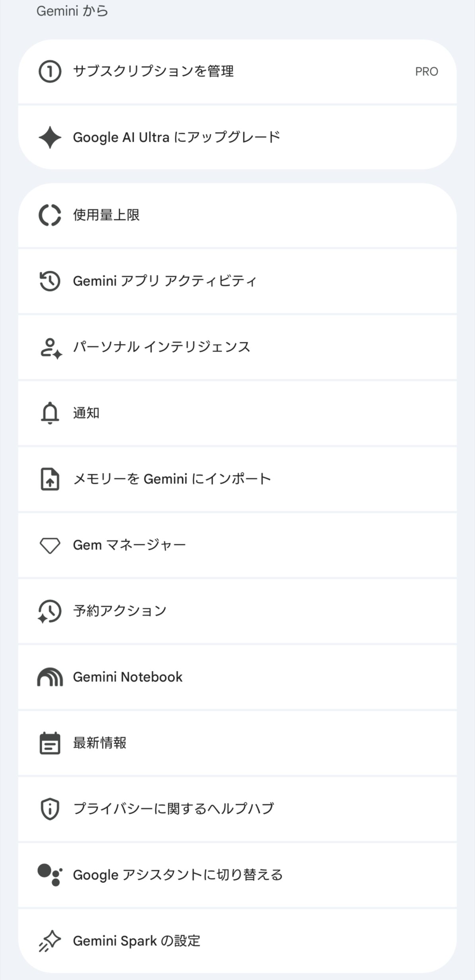Tap the PRO subscription badge

427,72
